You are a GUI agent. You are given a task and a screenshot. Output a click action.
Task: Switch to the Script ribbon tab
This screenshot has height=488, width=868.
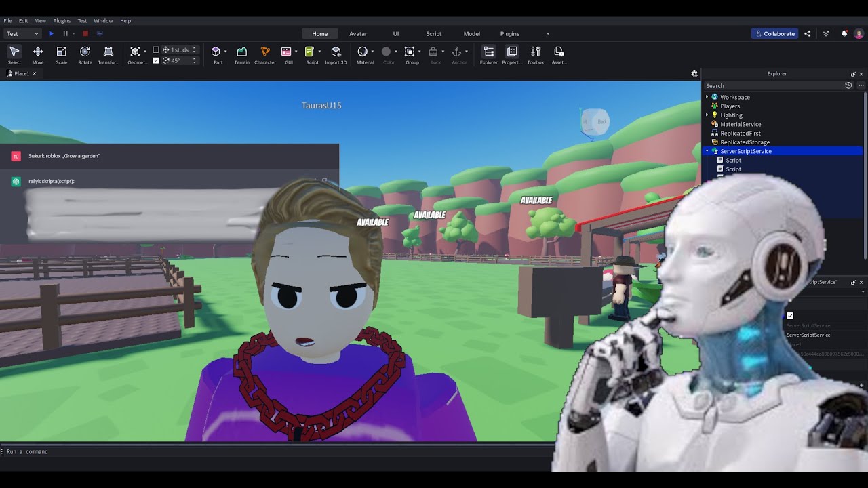click(434, 33)
